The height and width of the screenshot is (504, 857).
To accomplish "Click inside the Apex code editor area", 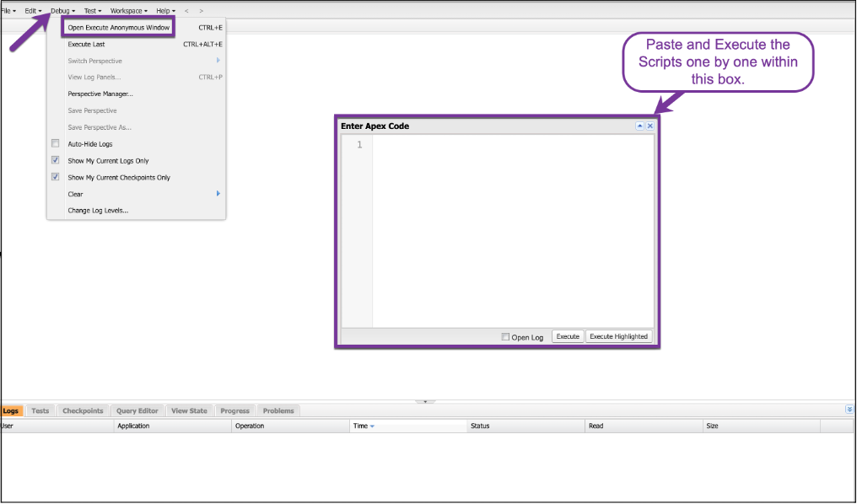I will pos(512,228).
